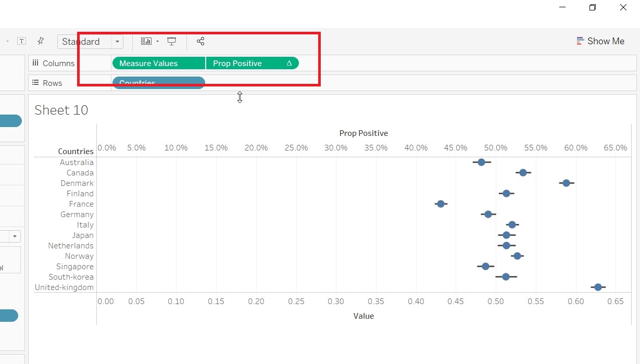Click the Rows shelf icon
The height and width of the screenshot is (364, 640).
coord(35,83)
